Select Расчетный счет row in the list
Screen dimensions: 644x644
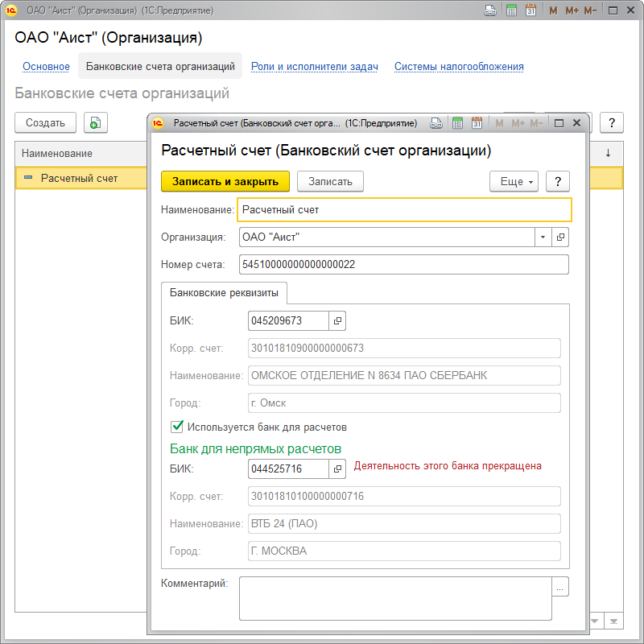coord(79,178)
